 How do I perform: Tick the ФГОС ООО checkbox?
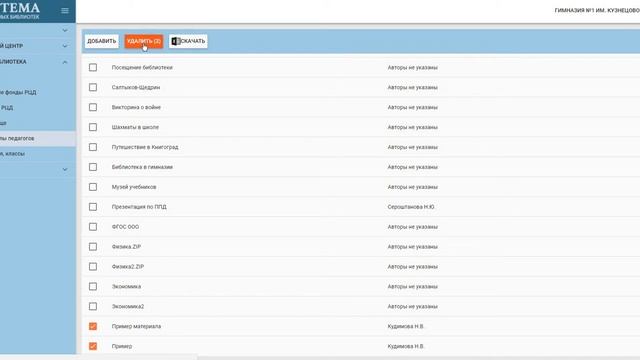[93, 227]
